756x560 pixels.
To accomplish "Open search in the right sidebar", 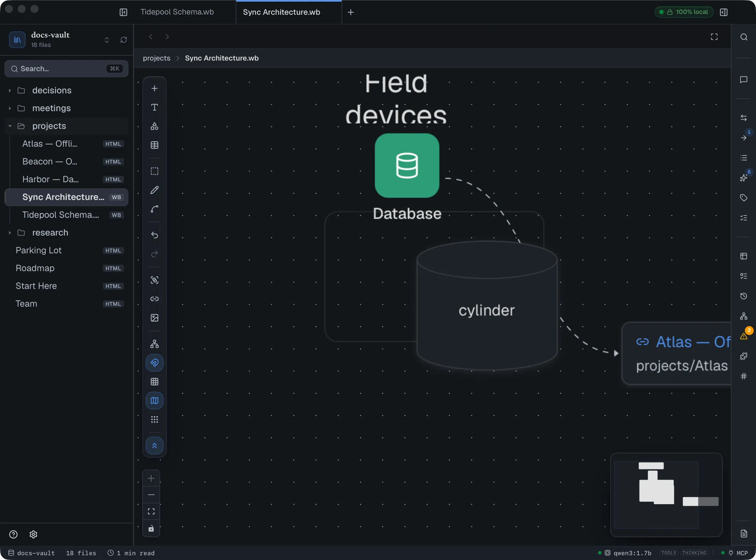I will click(x=744, y=37).
